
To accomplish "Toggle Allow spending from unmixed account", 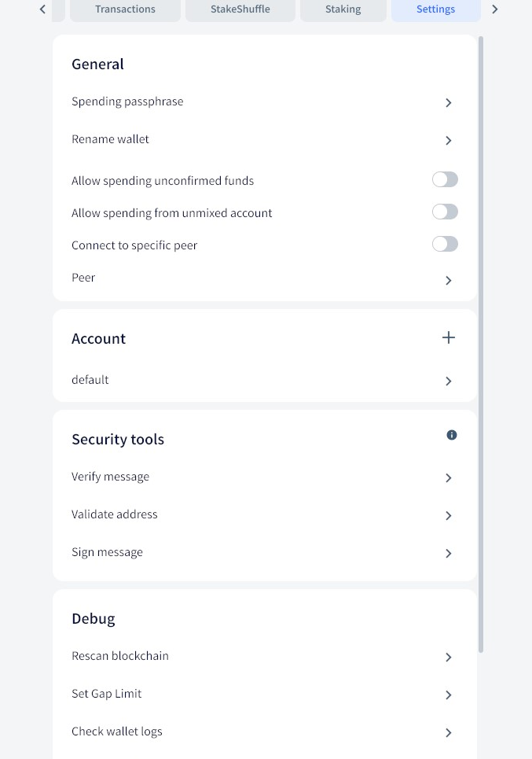I will pos(445,212).
